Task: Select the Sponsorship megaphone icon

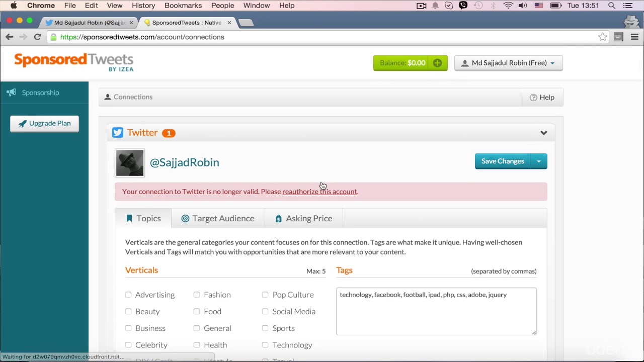Action: tap(11, 93)
